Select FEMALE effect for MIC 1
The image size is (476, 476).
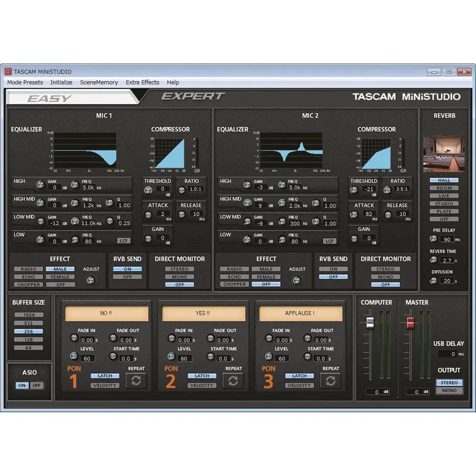coord(60,277)
